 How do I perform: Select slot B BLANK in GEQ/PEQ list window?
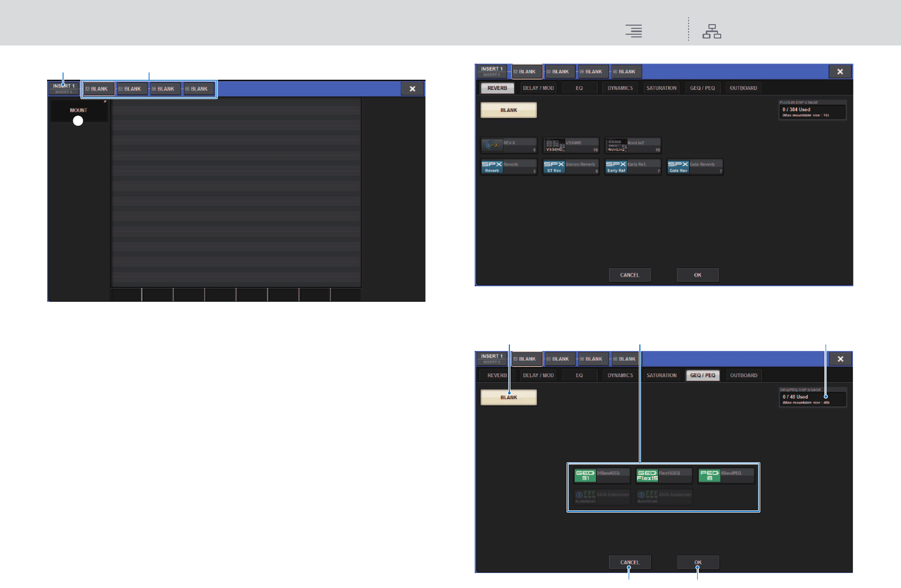(560, 359)
